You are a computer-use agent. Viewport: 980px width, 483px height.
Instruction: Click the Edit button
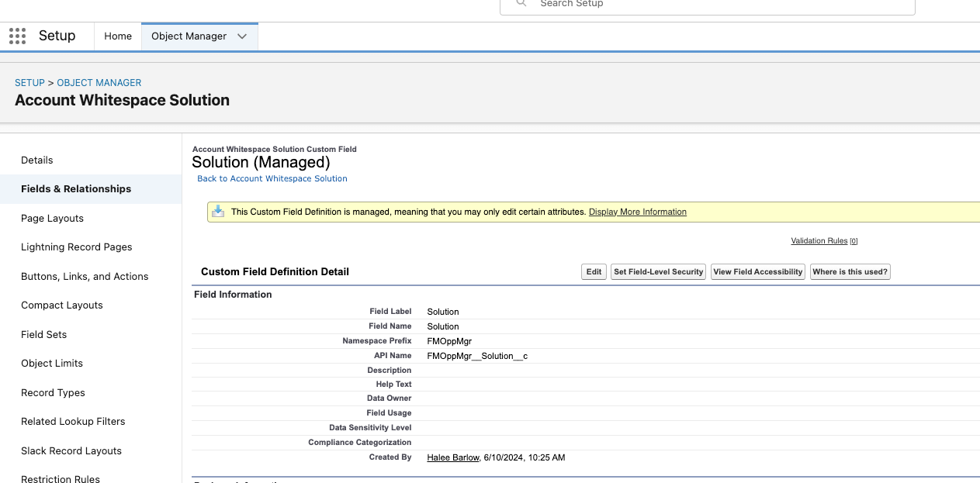[594, 272]
